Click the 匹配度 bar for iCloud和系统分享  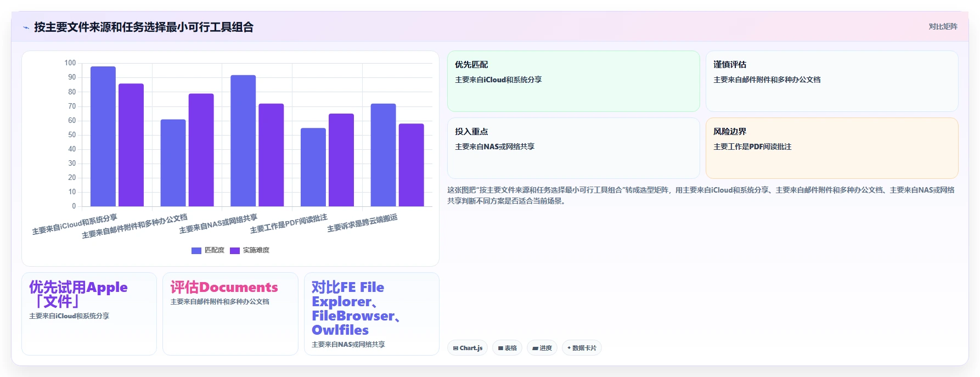click(103, 137)
